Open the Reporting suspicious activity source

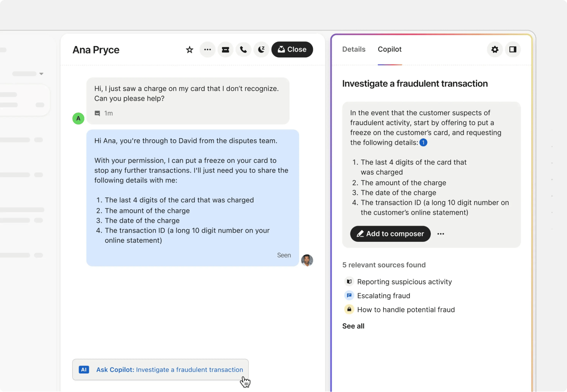tap(404, 281)
